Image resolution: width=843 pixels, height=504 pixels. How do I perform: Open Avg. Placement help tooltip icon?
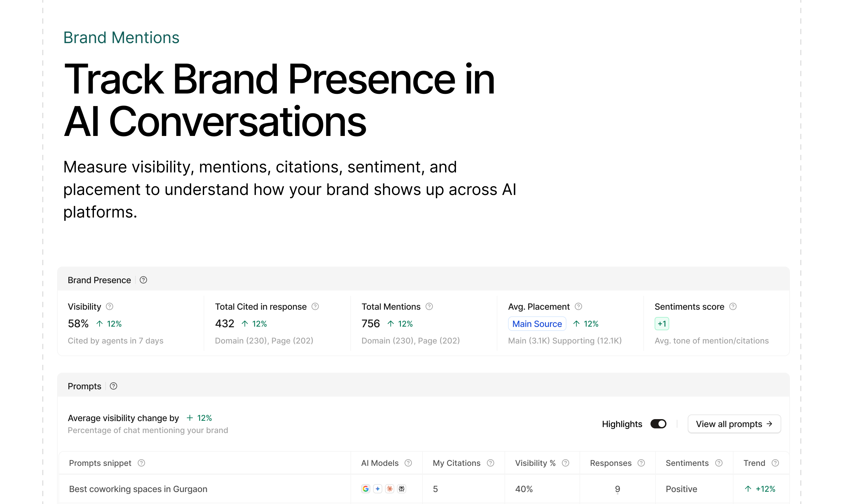(x=578, y=306)
